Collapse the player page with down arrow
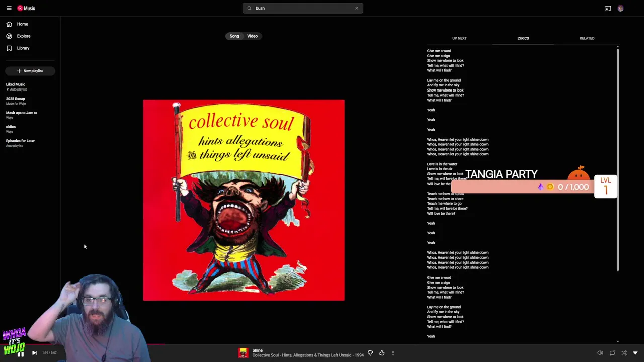This screenshot has height=362, width=644. pyautogui.click(x=635, y=353)
